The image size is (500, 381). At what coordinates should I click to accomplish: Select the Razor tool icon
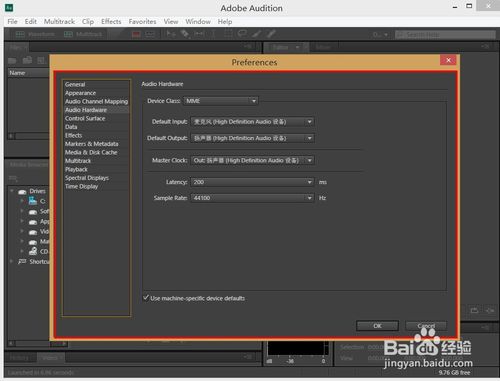coord(185,34)
